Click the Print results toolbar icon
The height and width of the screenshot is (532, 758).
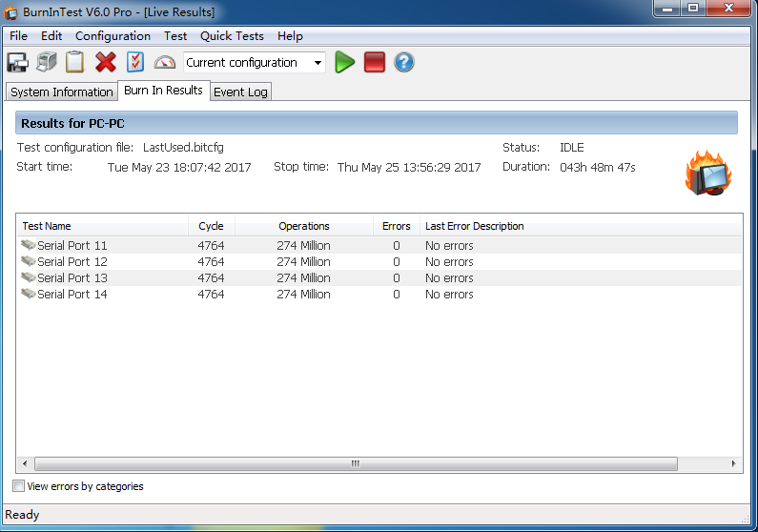coord(47,62)
